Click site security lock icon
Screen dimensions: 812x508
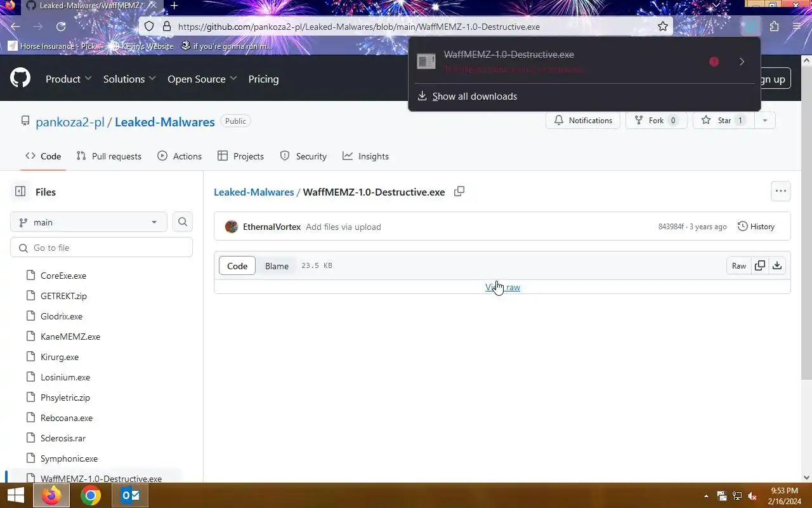click(x=167, y=27)
